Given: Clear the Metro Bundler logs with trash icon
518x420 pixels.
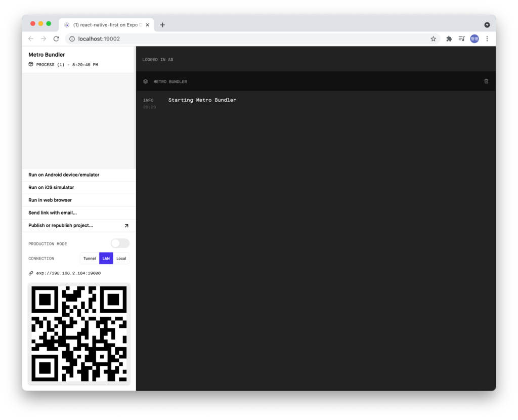Looking at the screenshot, I should [x=486, y=81].
